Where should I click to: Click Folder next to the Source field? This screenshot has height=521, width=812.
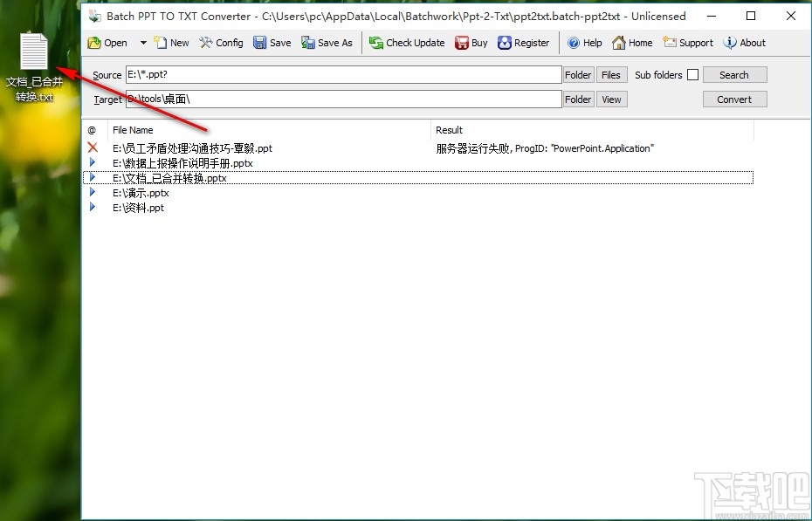pyautogui.click(x=577, y=74)
